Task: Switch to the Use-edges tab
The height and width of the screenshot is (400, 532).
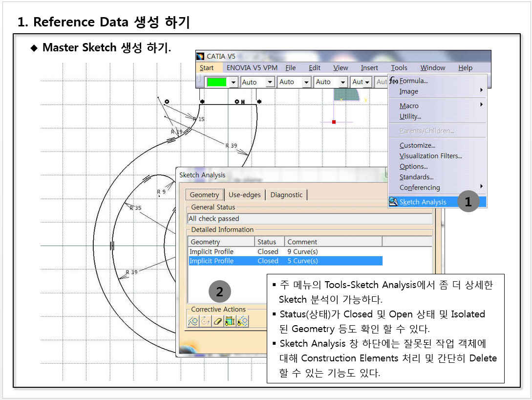Action: tap(245, 195)
